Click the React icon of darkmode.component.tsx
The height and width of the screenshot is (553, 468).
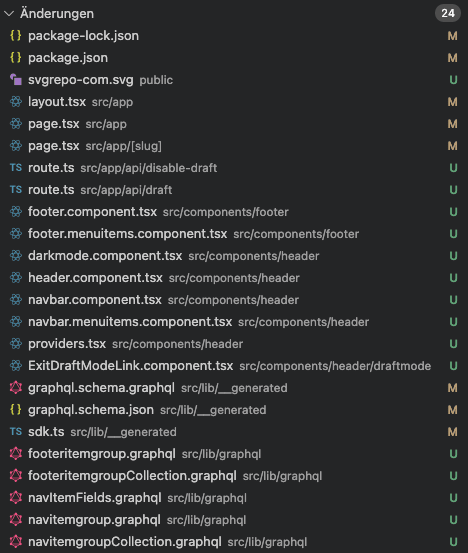16,256
